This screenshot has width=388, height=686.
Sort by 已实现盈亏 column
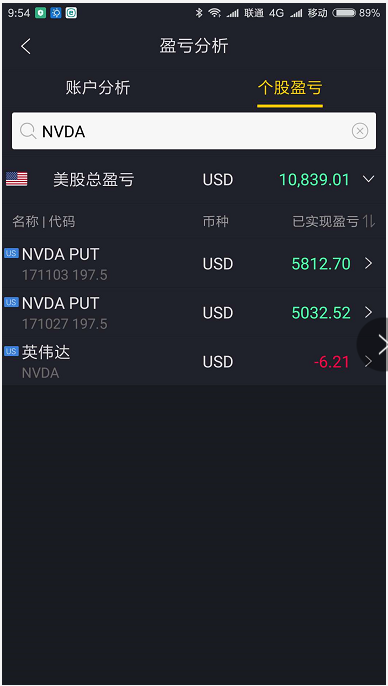click(x=333, y=221)
